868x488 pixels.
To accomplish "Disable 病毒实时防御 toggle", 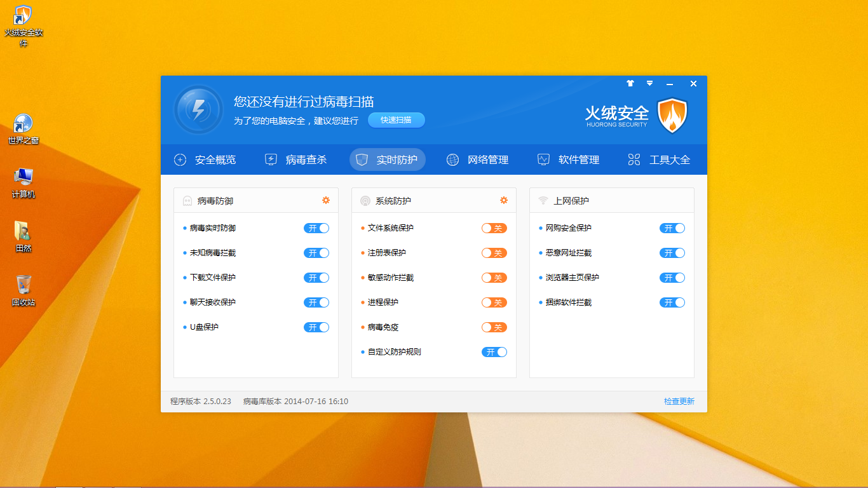I will (x=316, y=228).
